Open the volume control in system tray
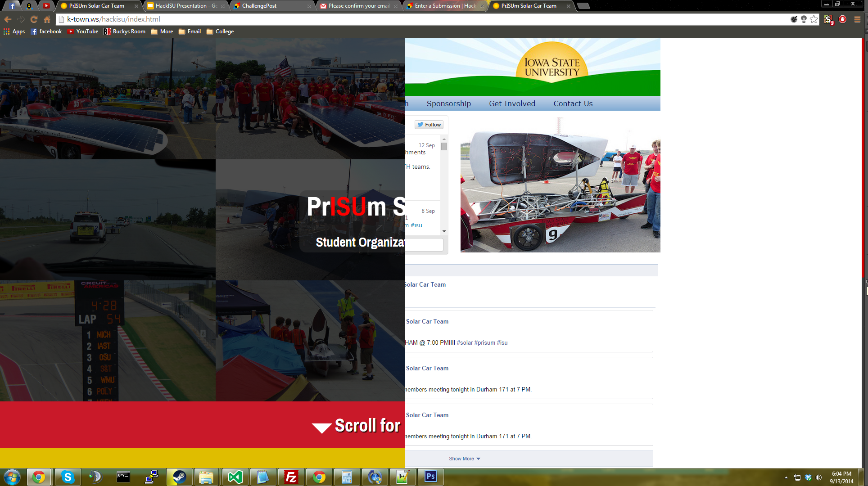 click(x=818, y=477)
